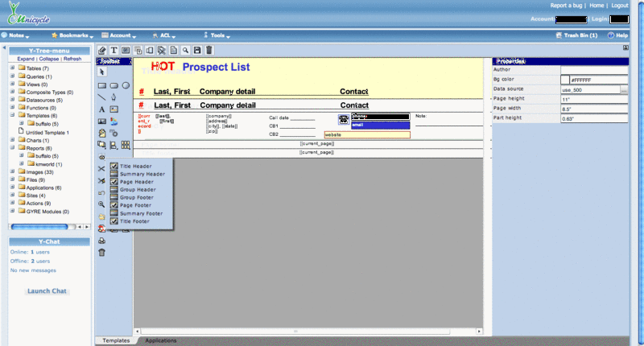Click the text tool icon in top toolbar

pyautogui.click(x=114, y=50)
